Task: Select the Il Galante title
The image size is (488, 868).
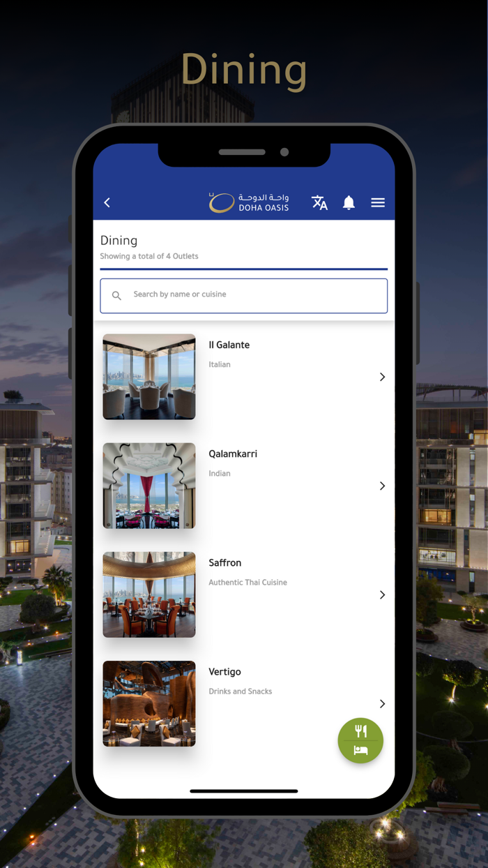Action: pos(229,345)
